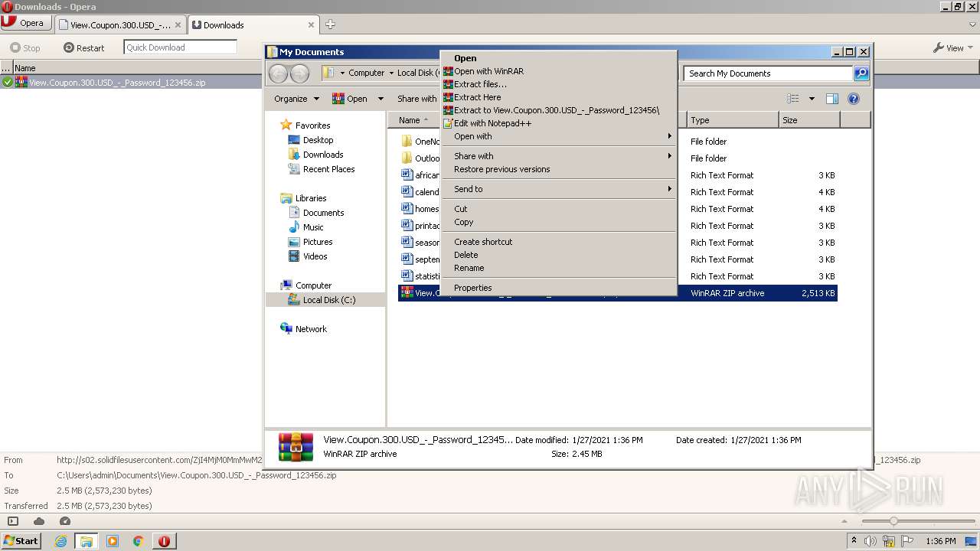Select Delete in the context menu
The height and width of the screenshot is (551, 980).
click(558, 255)
